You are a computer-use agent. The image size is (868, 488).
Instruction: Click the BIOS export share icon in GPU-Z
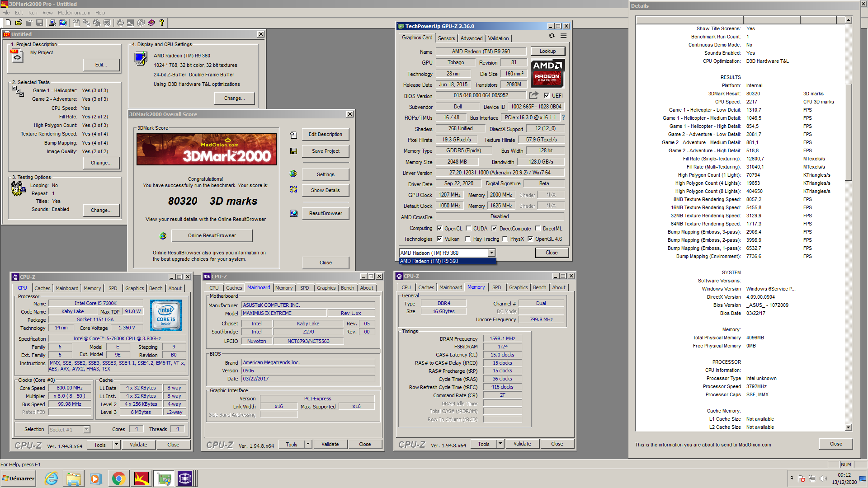click(x=534, y=95)
